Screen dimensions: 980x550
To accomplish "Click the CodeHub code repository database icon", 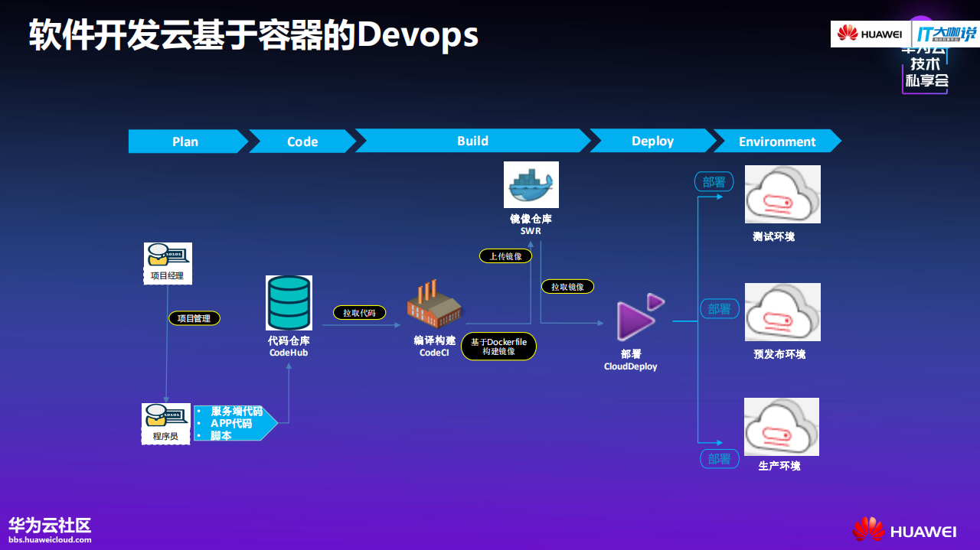I will click(289, 304).
